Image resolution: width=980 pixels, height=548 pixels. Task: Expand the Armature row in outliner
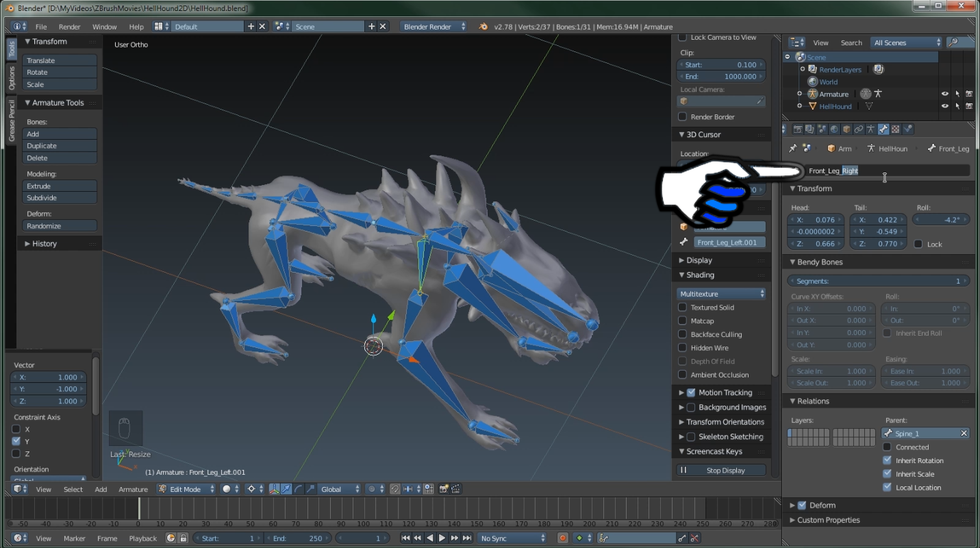click(799, 94)
